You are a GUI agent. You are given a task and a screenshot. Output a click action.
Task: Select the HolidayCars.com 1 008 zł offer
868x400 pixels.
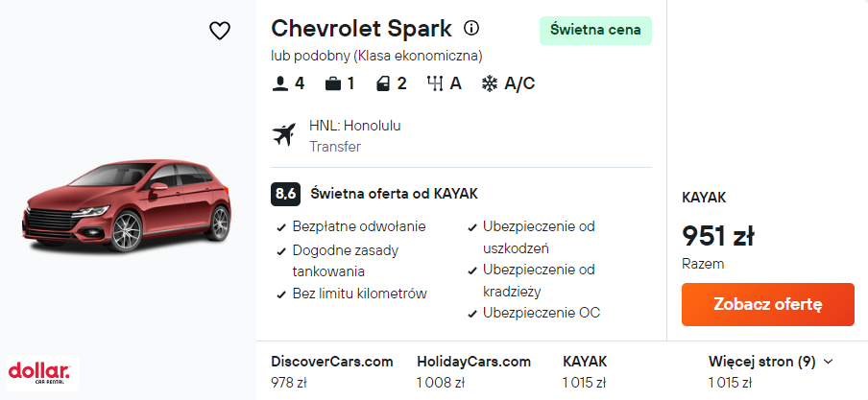coord(473,372)
